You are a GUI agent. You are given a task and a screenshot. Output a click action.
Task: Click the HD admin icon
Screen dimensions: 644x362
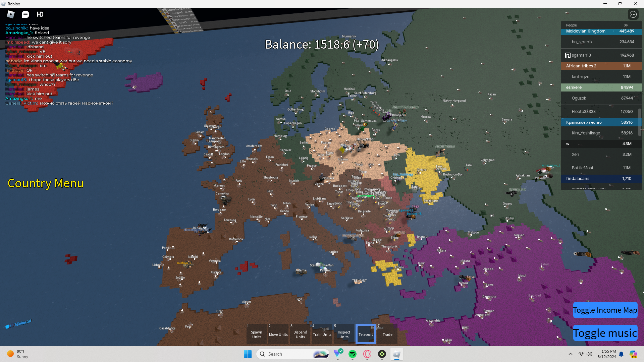pyautogui.click(x=40, y=14)
